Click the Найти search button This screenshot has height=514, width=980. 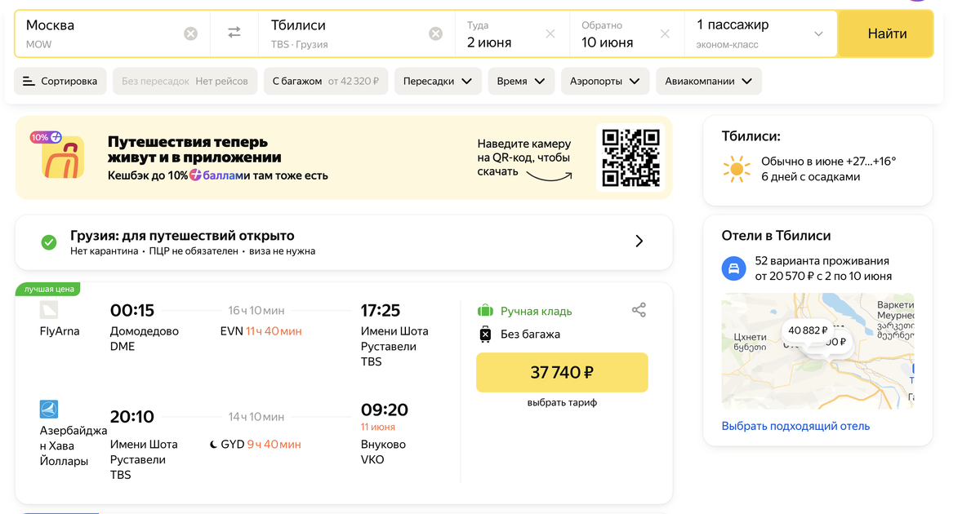[887, 33]
